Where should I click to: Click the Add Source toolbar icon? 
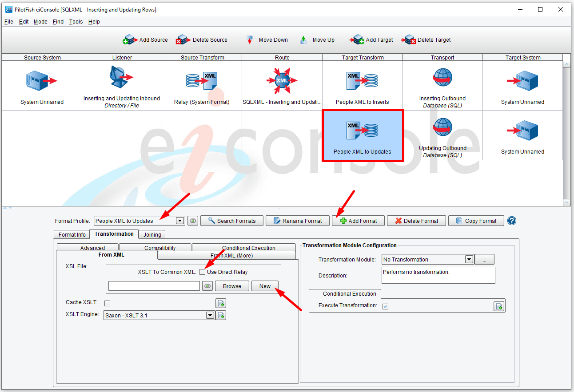[x=129, y=40]
